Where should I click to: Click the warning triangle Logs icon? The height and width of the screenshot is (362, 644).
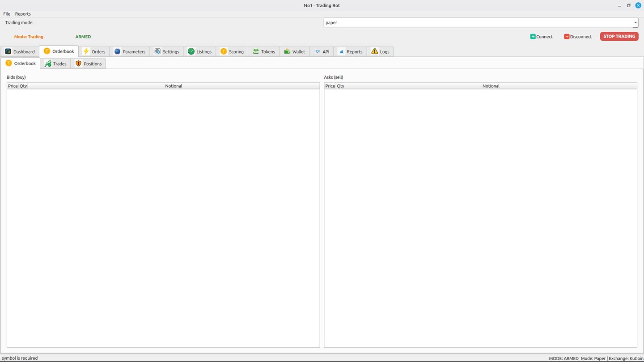pos(375,51)
